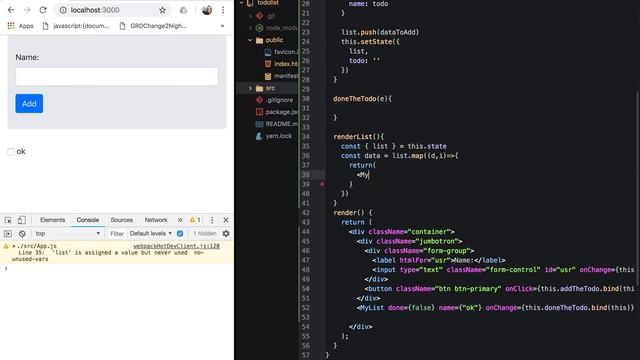Collapse the todolist root folder
The height and width of the screenshot is (360, 640).
point(242,2)
